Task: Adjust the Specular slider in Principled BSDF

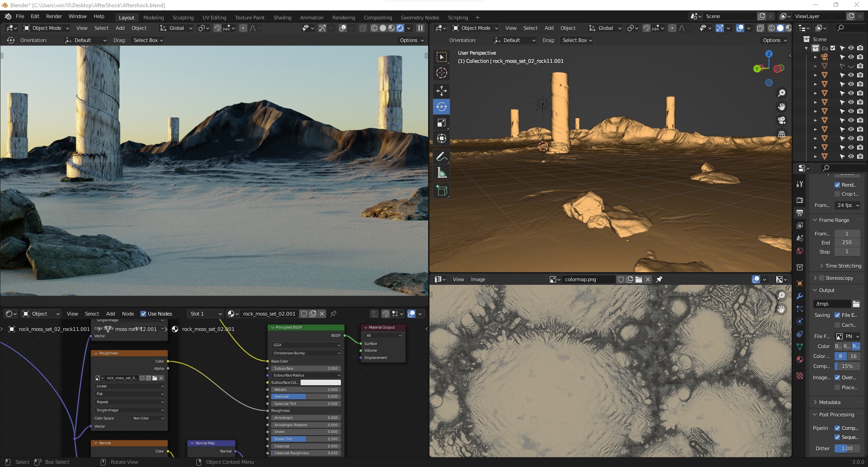Action: 306,396
